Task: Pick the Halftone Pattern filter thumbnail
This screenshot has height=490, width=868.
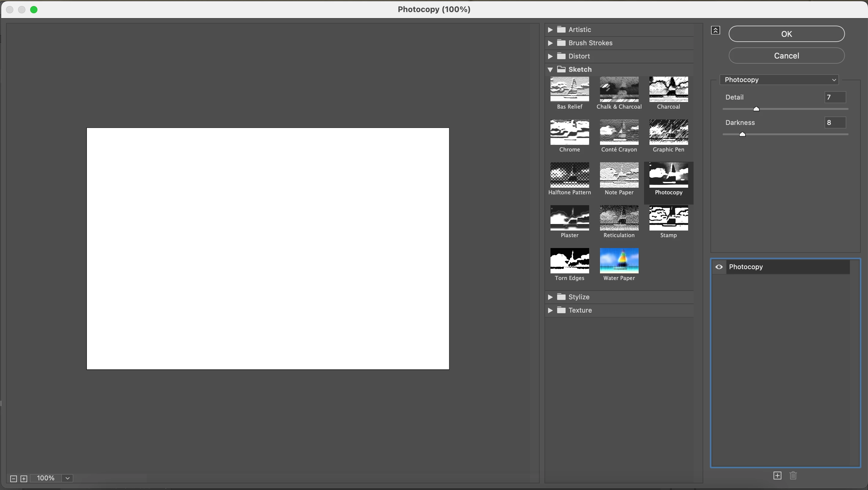Action: point(569,175)
